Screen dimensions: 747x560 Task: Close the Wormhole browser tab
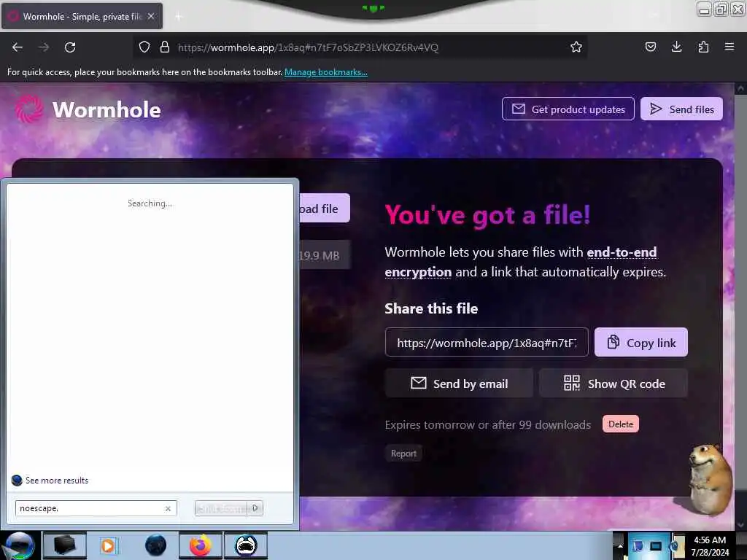coord(151,16)
